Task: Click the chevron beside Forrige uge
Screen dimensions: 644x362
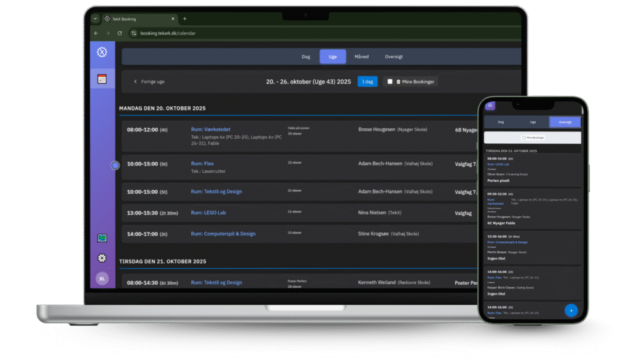Action: [x=134, y=81]
